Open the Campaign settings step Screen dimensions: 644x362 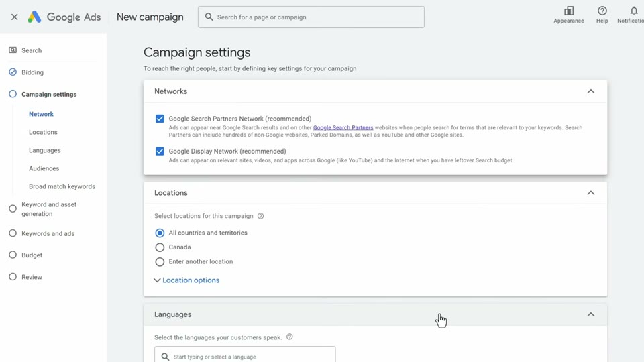click(x=49, y=94)
